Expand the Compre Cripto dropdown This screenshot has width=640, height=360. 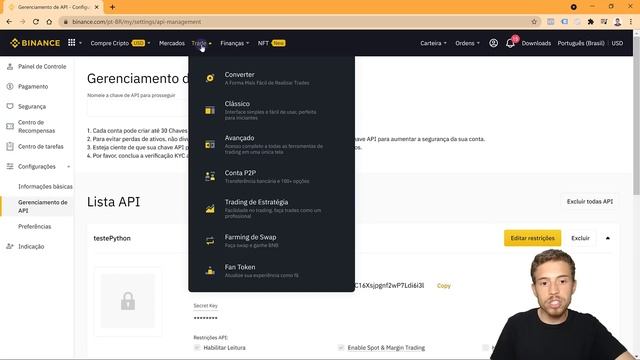(x=120, y=43)
